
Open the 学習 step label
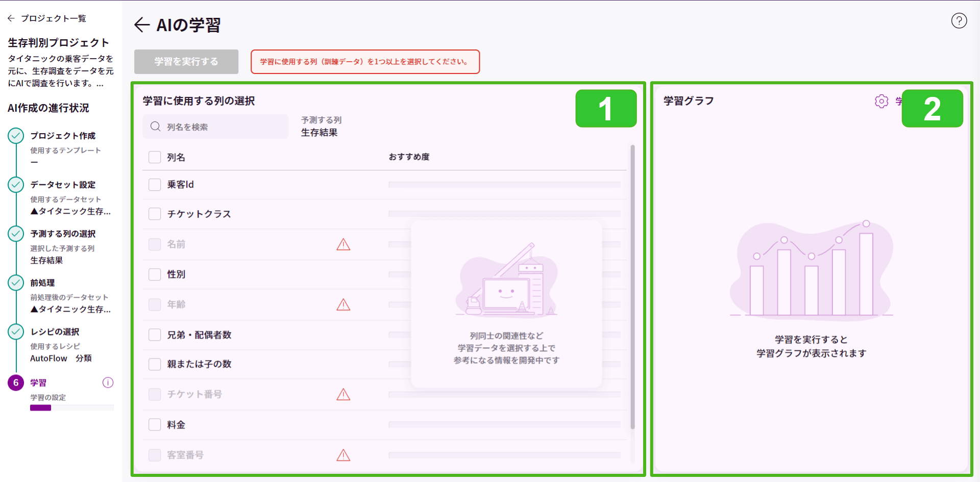click(38, 383)
